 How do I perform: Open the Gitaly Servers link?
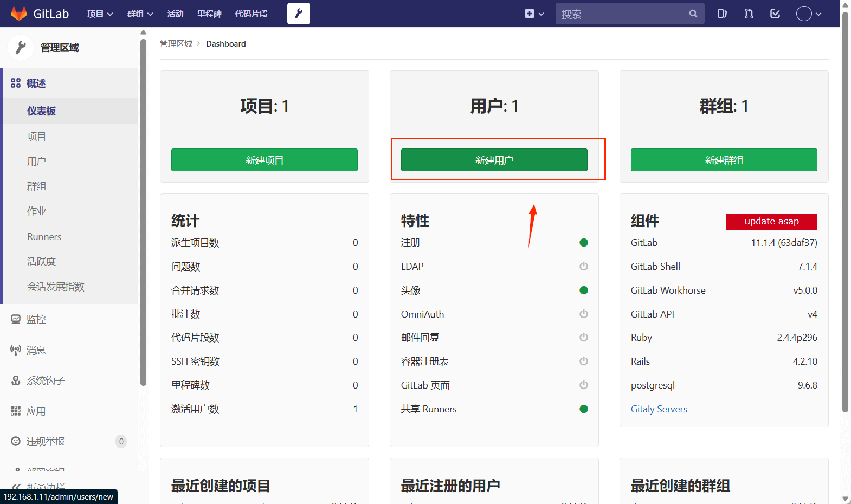659,409
